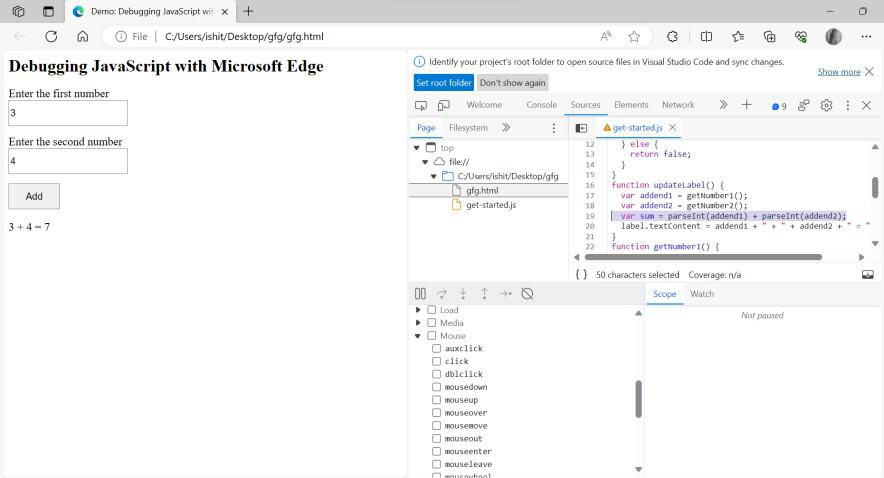884x478 pixels.
Task: Open the Watch tab
Action: (702, 294)
